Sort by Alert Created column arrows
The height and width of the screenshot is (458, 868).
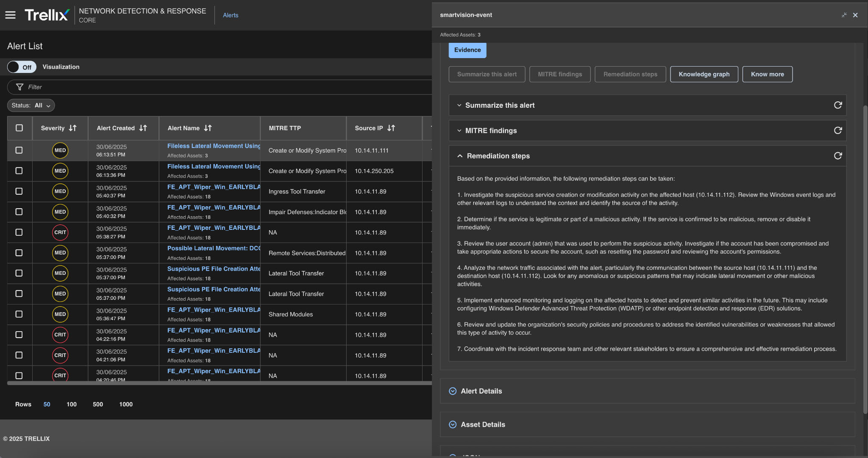(143, 128)
